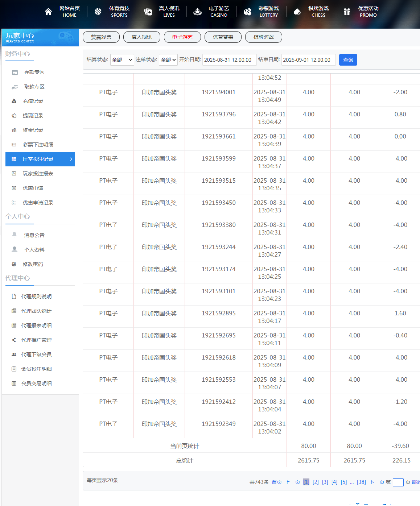The height and width of the screenshot is (506, 420).
Task: Switch to the 真人视讯 tab
Action: pos(141,37)
